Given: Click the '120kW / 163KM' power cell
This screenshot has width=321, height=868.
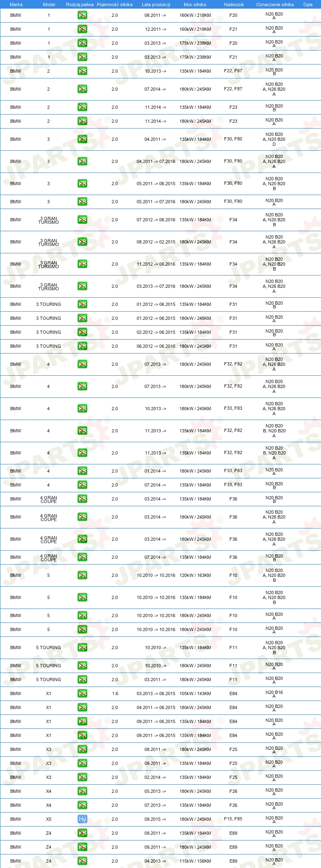Looking at the screenshot, I should pyautogui.click(x=195, y=575).
